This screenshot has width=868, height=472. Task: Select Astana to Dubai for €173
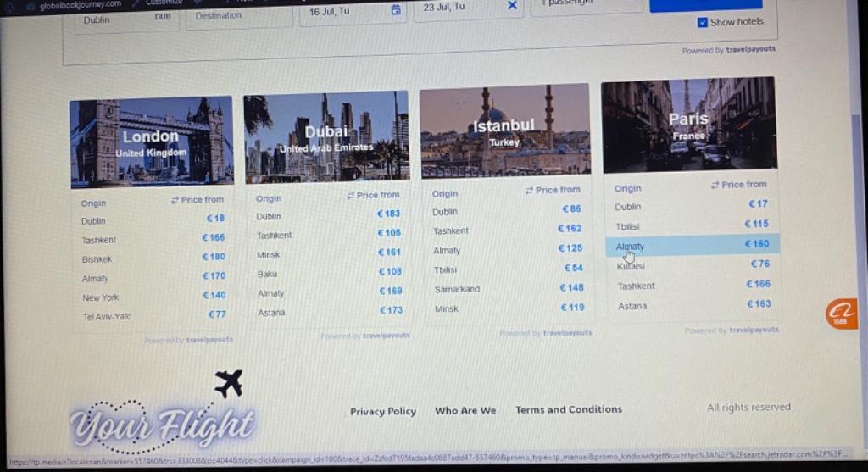pos(331,312)
